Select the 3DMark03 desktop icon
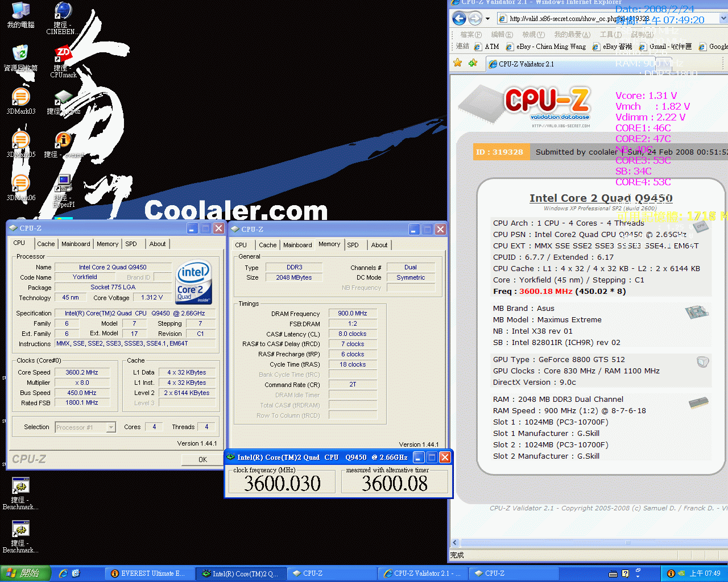728x582 pixels. [20, 102]
